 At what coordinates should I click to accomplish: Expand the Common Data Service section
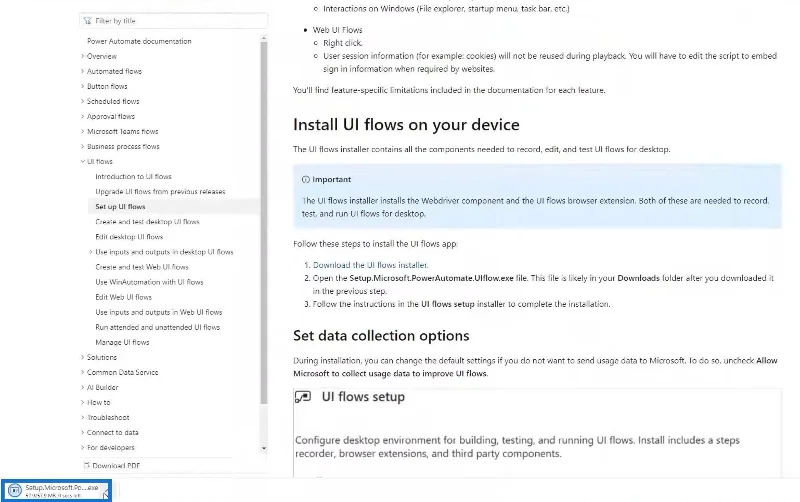122,372
